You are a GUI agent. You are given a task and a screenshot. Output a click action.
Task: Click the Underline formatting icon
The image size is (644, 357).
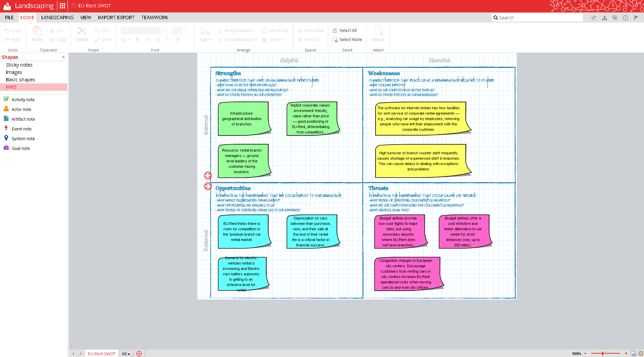coord(158,40)
